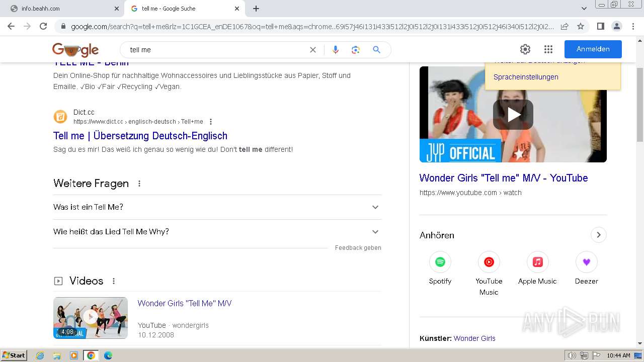Share this page from address bar
This screenshot has width=644, height=362.
click(565, 26)
